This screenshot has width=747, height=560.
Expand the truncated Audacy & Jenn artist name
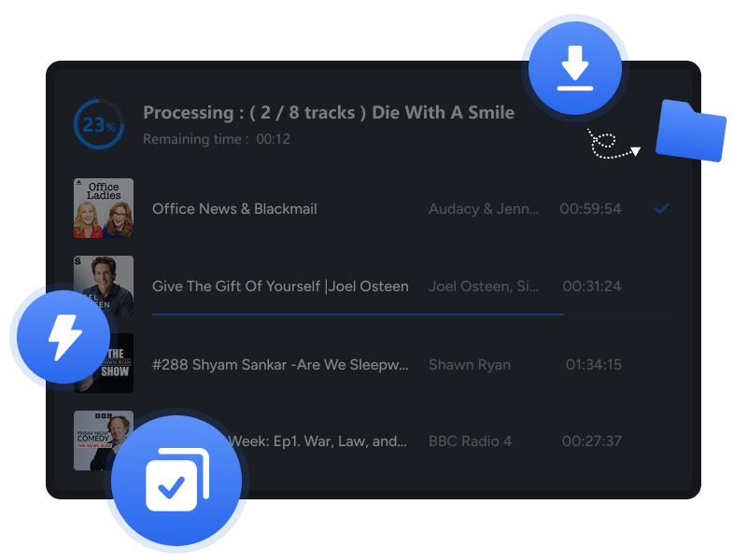coord(485,209)
